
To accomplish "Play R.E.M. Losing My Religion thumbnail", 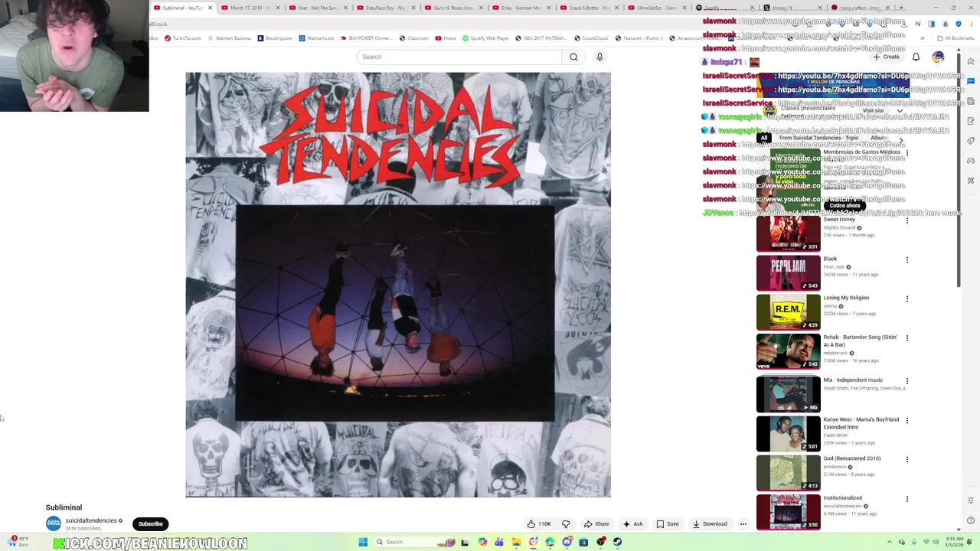I will [x=788, y=311].
